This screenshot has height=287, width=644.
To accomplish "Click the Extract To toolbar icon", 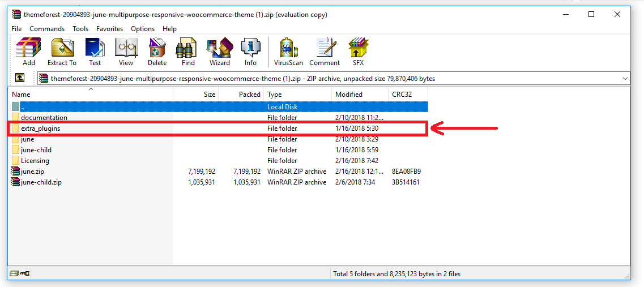I will coord(62,52).
